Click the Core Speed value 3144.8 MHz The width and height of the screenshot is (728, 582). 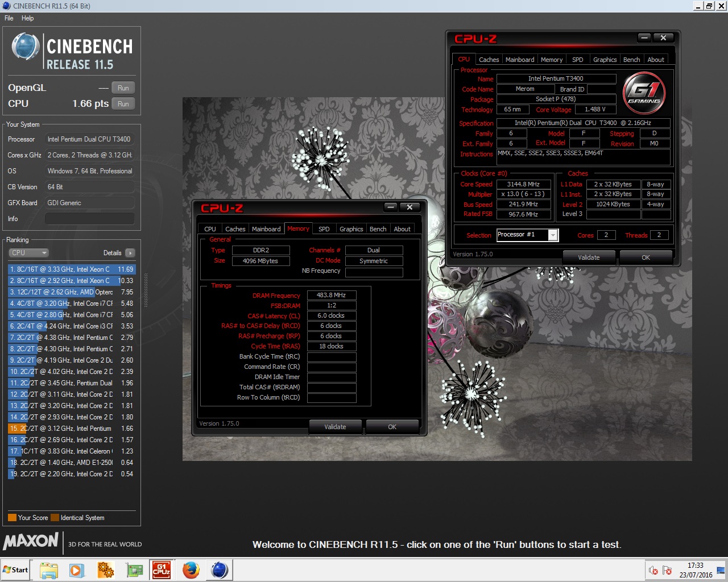coord(523,184)
